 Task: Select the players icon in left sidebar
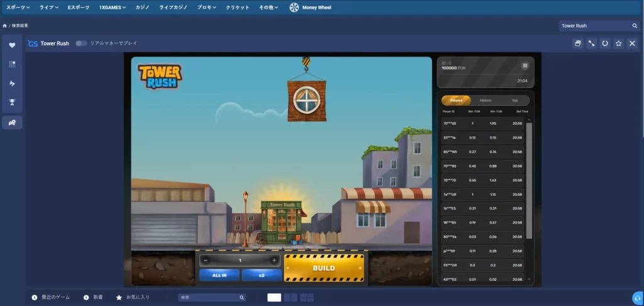tap(12, 123)
